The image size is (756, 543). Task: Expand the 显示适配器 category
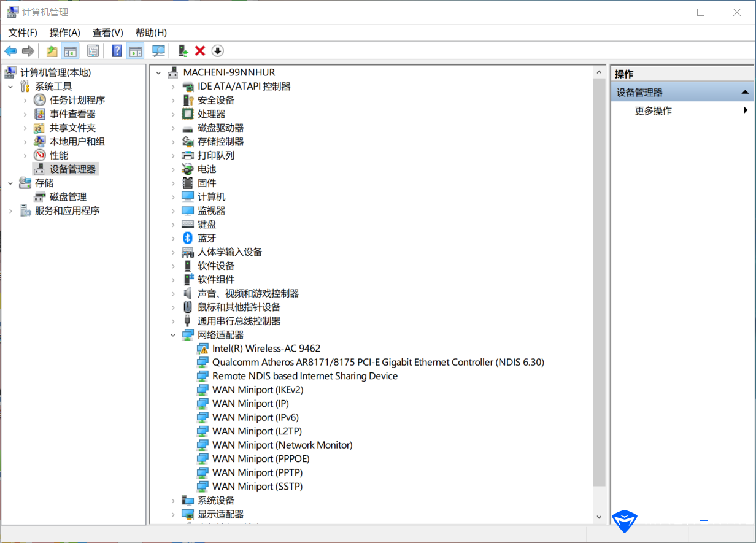[x=173, y=514]
